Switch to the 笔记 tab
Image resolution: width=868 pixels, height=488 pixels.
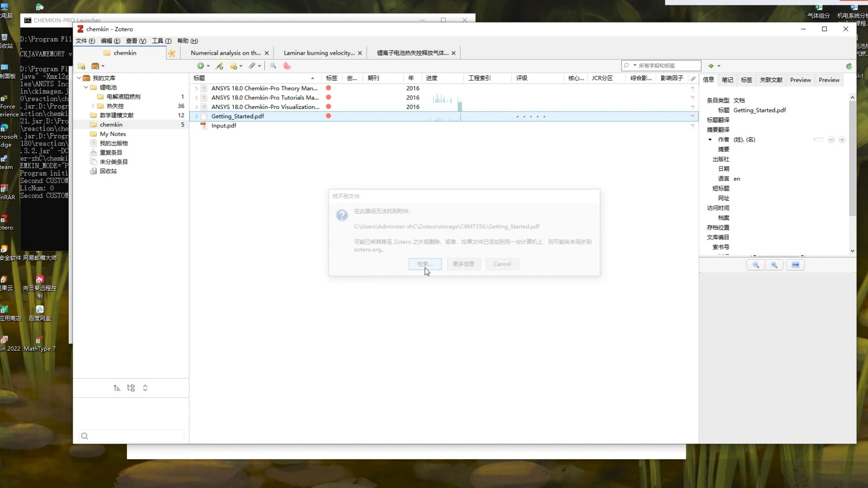tap(727, 80)
